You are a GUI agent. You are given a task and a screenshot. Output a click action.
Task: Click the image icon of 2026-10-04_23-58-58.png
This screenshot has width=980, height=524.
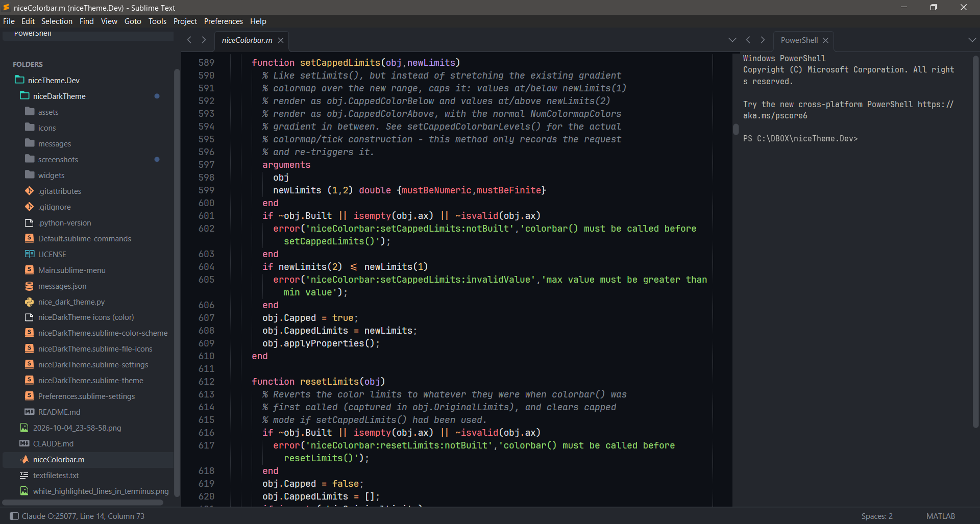(x=24, y=428)
